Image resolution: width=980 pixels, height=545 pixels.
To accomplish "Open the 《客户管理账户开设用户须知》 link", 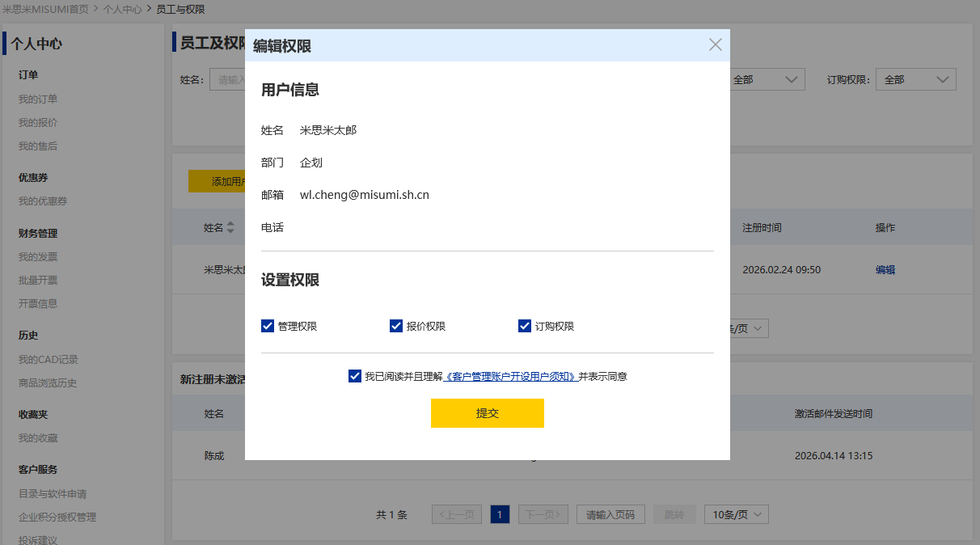I will 511,376.
